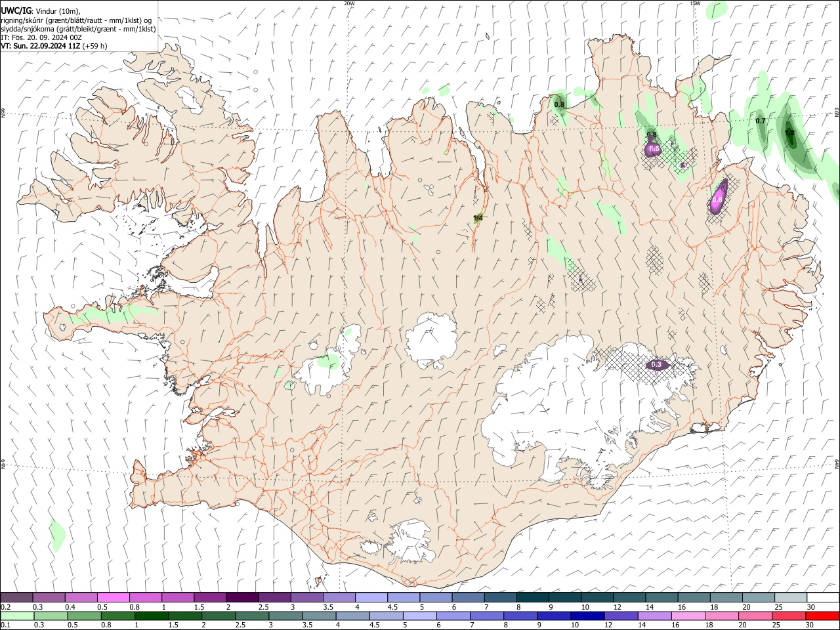Click the bright magenta swatch starting at 0.5

114,598
